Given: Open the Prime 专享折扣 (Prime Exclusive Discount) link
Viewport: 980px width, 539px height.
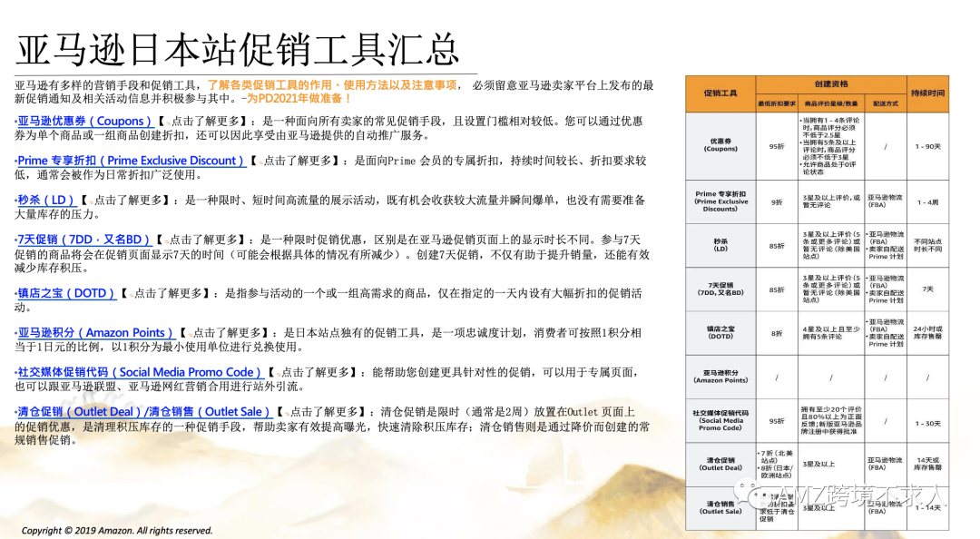Looking at the screenshot, I should pos(131,161).
